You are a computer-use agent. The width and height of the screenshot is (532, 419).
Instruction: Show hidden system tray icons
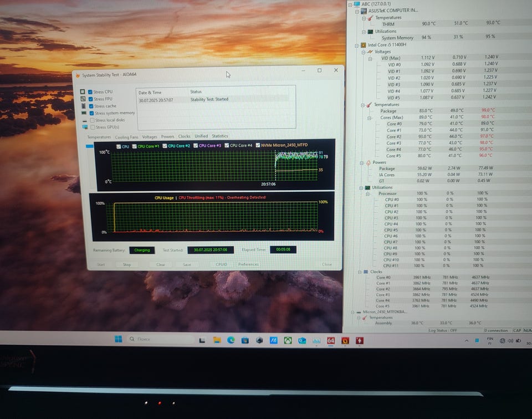(x=467, y=341)
